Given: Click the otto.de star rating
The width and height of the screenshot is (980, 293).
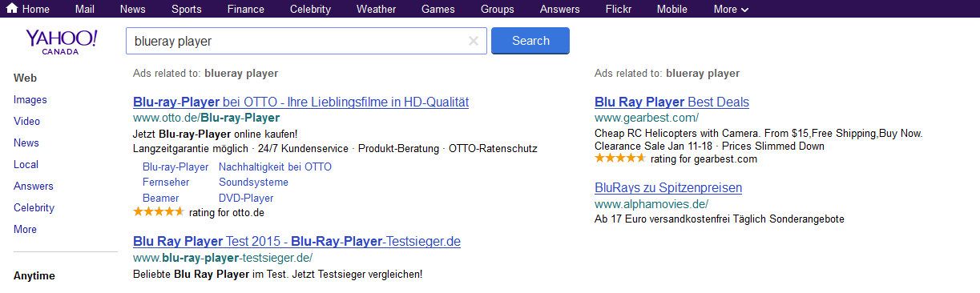Looking at the screenshot, I should pyautogui.click(x=158, y=212).
